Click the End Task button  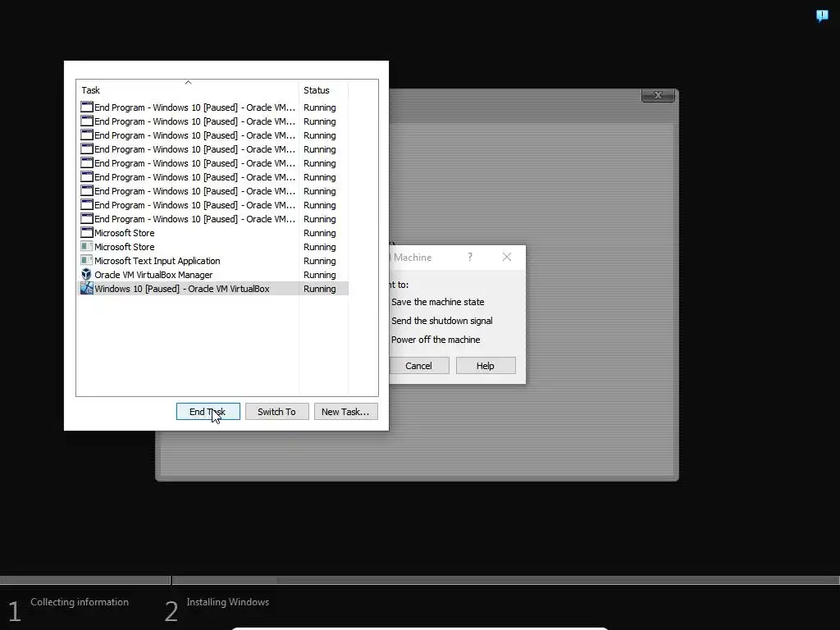208,412
